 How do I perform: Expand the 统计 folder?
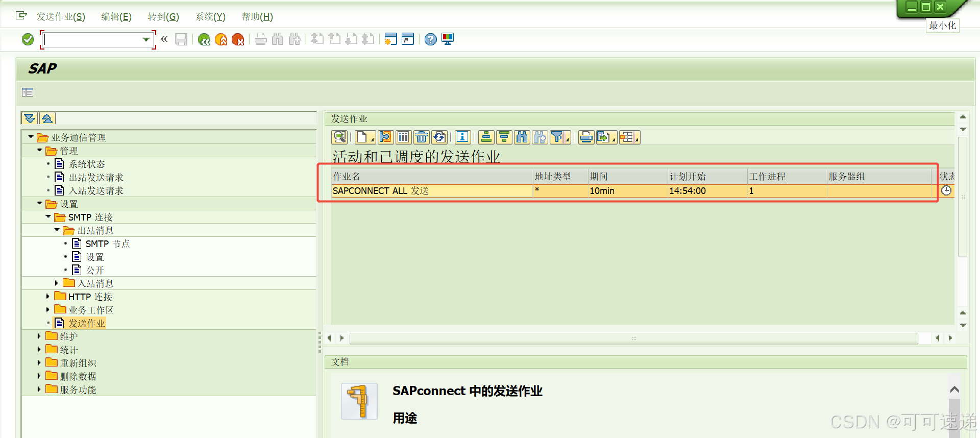pos(39,349)
